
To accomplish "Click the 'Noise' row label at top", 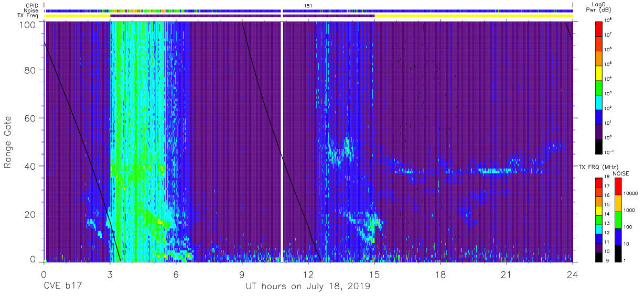I will [x=31, y=10].
